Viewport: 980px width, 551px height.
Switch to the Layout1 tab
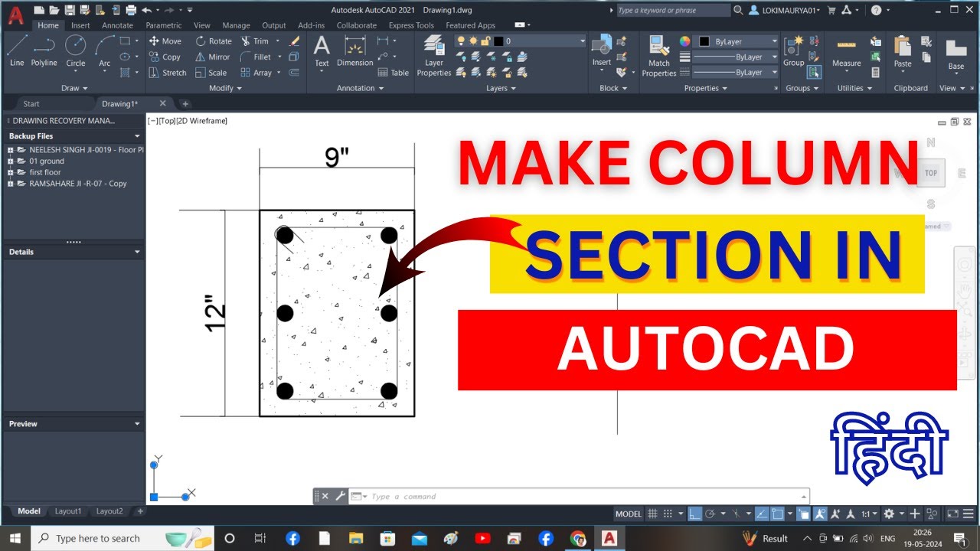pos(67,511)
